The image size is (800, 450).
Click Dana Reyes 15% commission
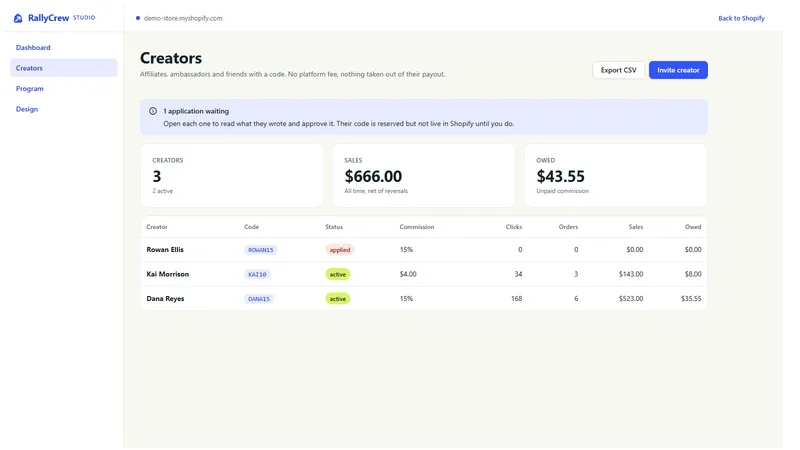(406, 299)
